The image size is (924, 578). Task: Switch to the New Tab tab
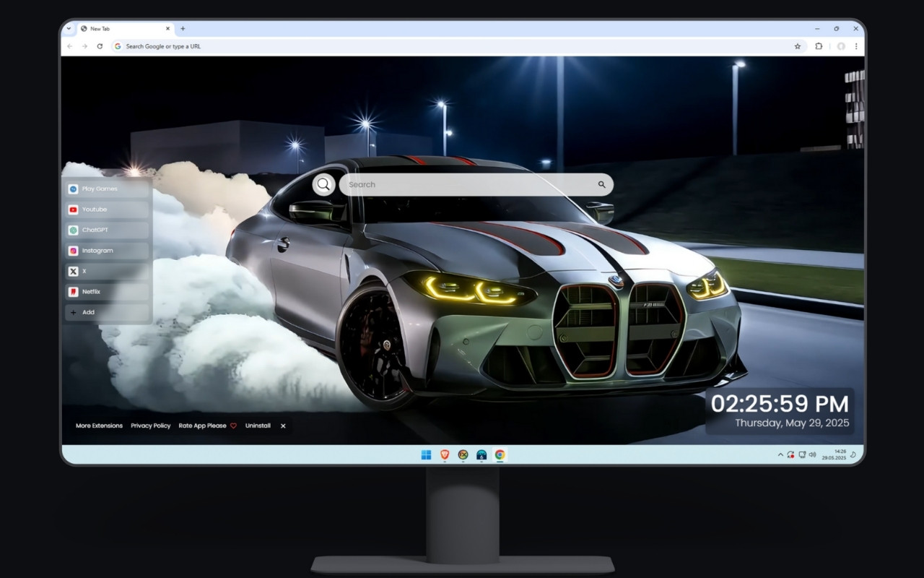click(x=115, y=29)
